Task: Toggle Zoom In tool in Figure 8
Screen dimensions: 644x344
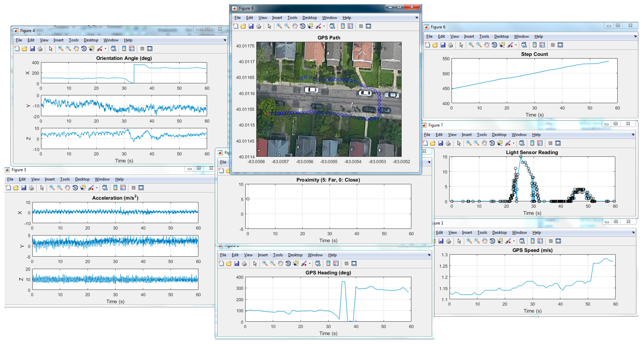Action: (279, 26)
